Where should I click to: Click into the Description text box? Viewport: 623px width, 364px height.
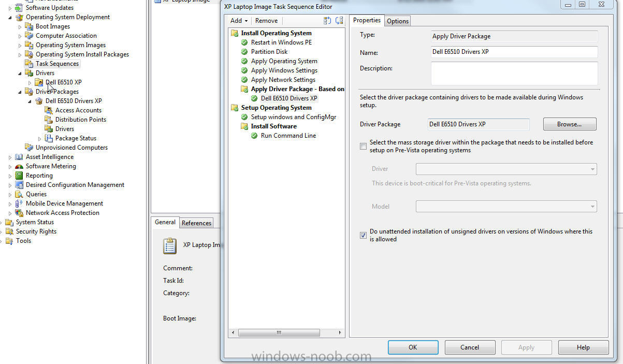[514, 74]
